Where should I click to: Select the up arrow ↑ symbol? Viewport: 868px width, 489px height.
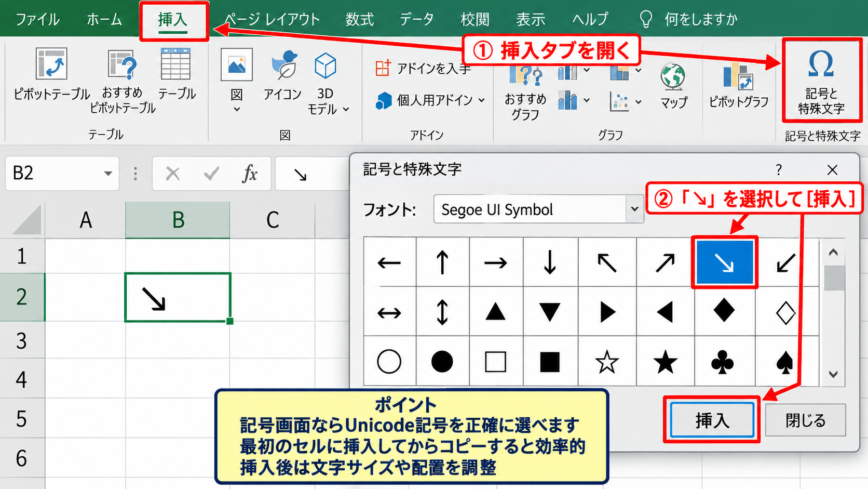point(443,262)
